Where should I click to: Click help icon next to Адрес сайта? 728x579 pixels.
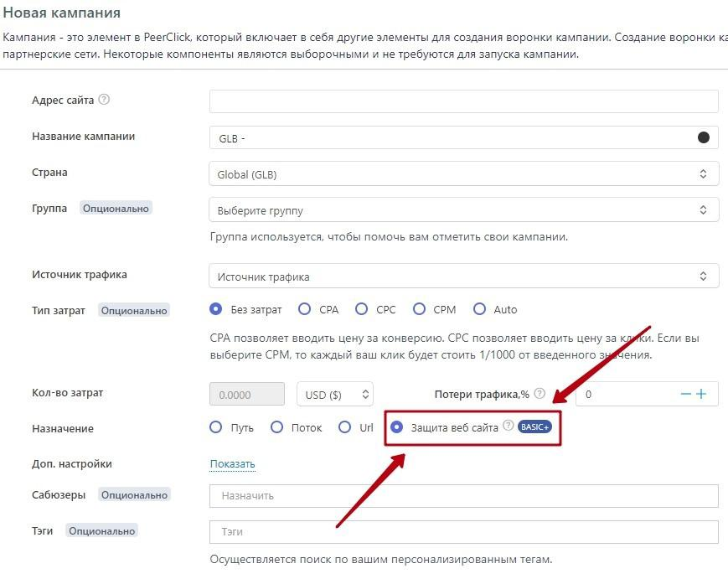tap(104, 100)
